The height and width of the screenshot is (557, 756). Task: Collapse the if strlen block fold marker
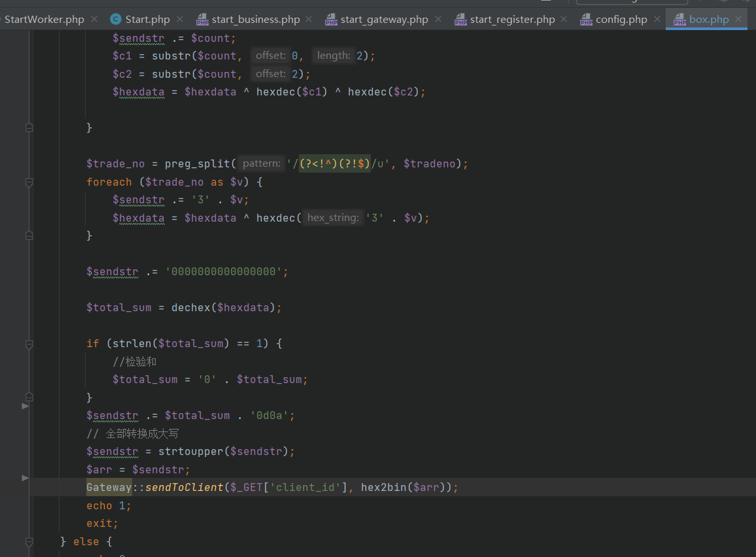pyautogui.click(x=29, y=344)
